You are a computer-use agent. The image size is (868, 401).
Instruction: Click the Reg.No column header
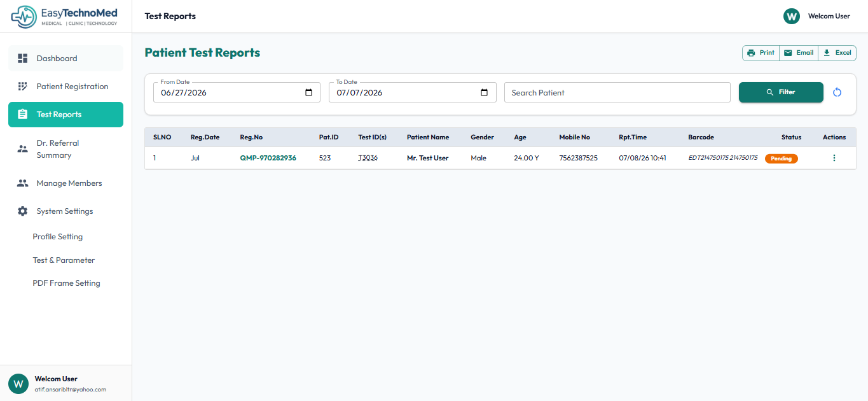pos(251,137)
